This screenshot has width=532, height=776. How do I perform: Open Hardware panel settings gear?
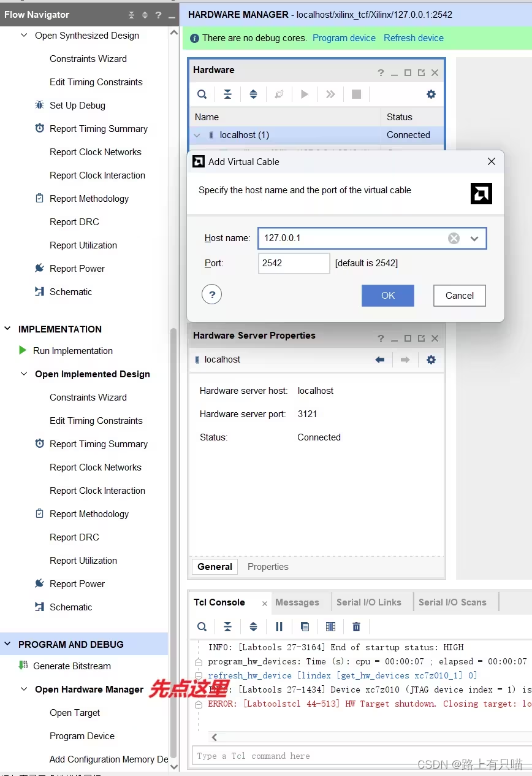(x=431, y=94)
